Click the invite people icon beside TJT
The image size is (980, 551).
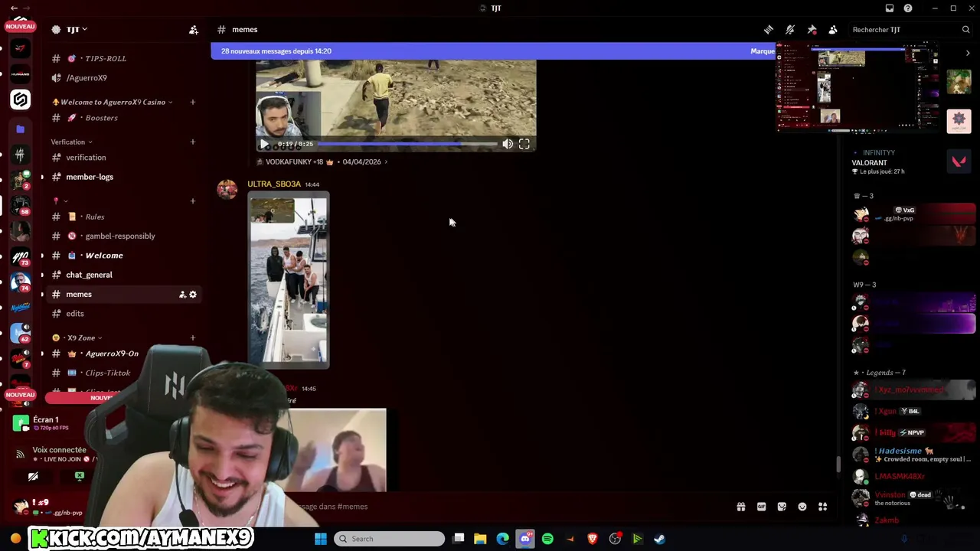[194, 30]
